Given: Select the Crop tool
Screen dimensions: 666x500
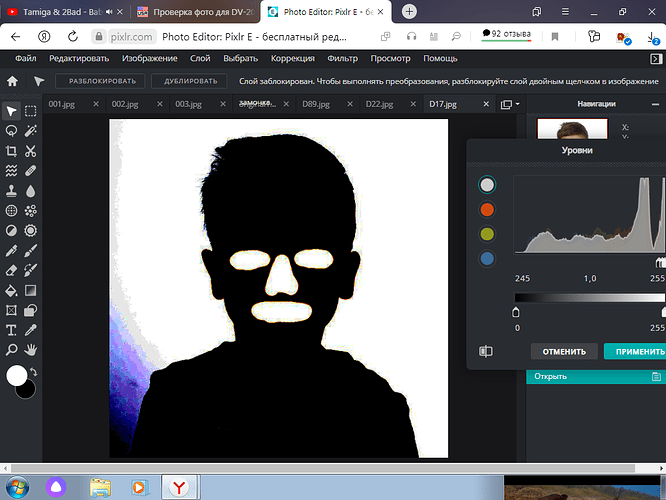Looking at the screenshot, I should coord(11,151).
